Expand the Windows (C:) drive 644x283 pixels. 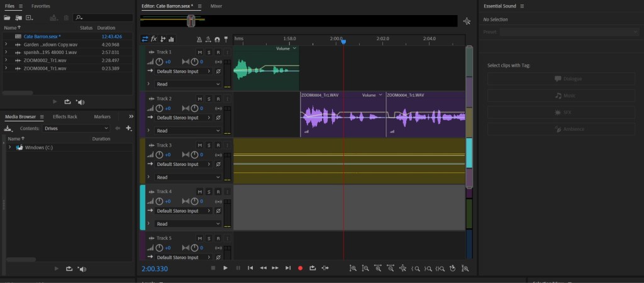point(9,148)
